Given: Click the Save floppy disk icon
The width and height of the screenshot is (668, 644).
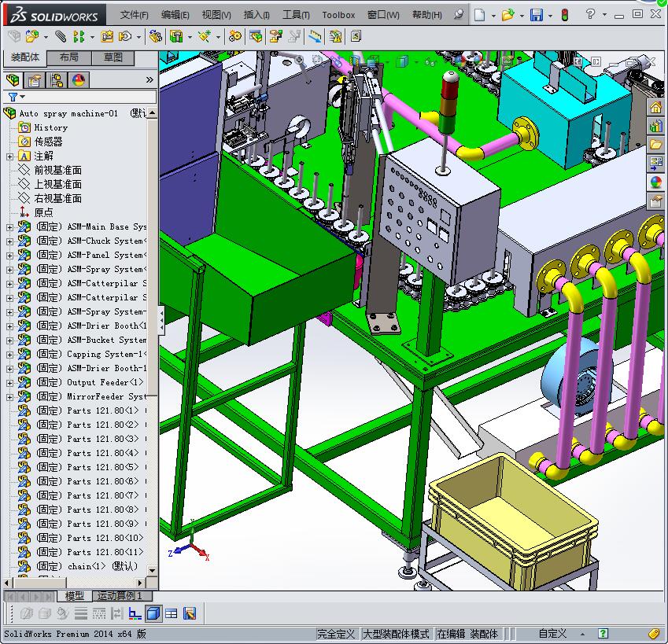Looking at the screenshot, I should pyautogui.click(x=537, y=15).
